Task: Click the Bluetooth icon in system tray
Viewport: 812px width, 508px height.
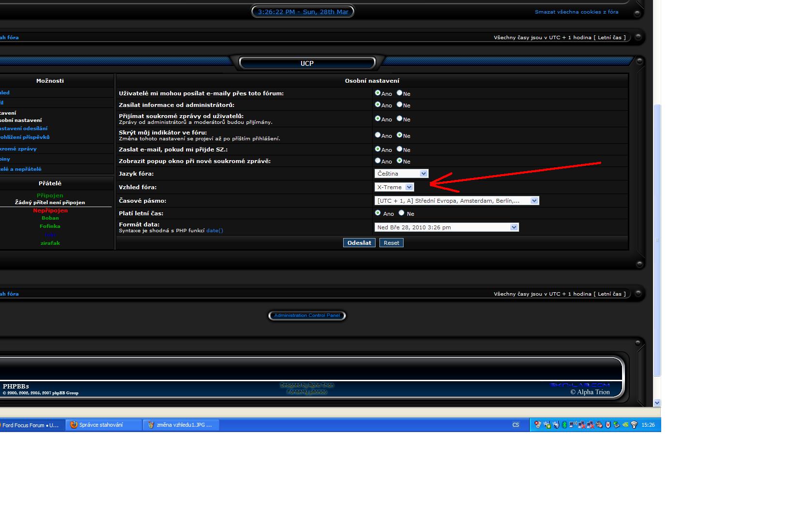Action: pyautogui.click(x=564, y=425)
